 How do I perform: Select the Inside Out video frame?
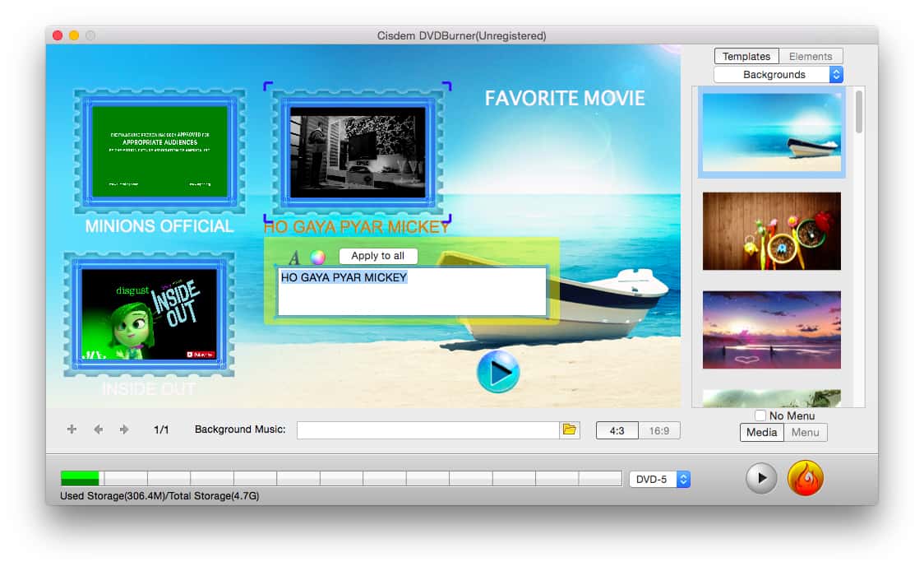[x=149, y=314]
